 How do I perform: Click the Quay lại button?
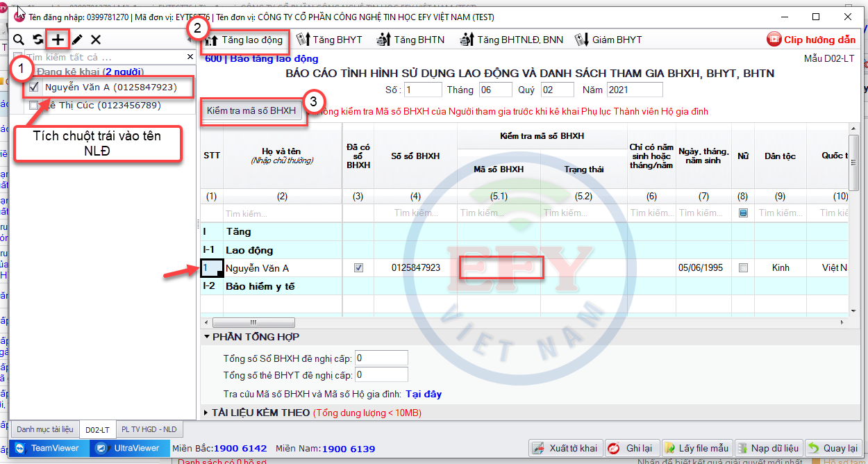click(x=833, y=448)
